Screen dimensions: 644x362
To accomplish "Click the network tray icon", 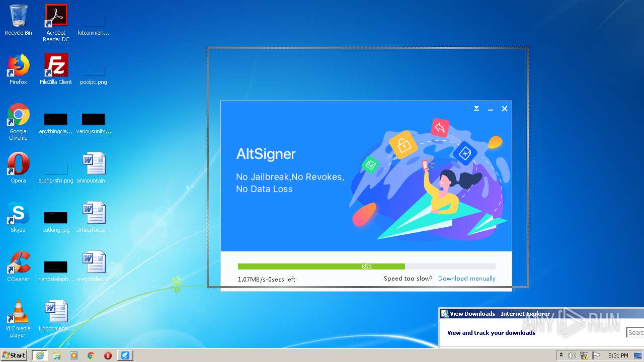I will (584, 355).
